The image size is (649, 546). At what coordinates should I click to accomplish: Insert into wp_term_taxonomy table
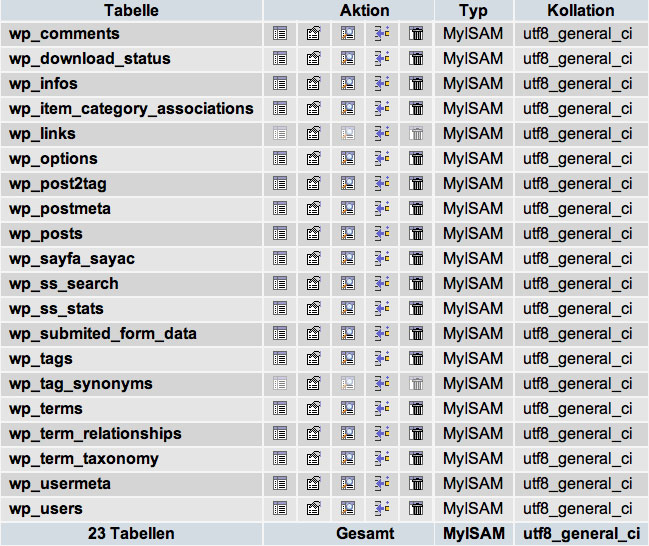coord(382,458)
